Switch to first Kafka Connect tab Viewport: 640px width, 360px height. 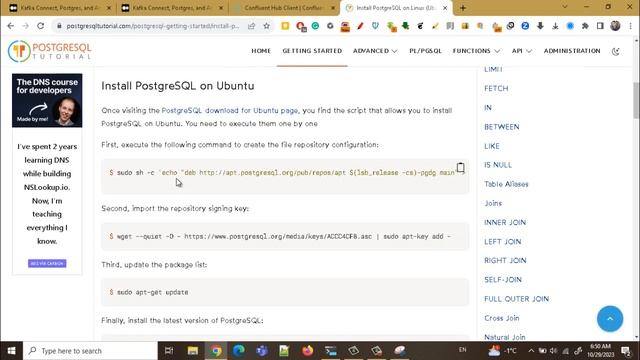[x=60, y=8]
